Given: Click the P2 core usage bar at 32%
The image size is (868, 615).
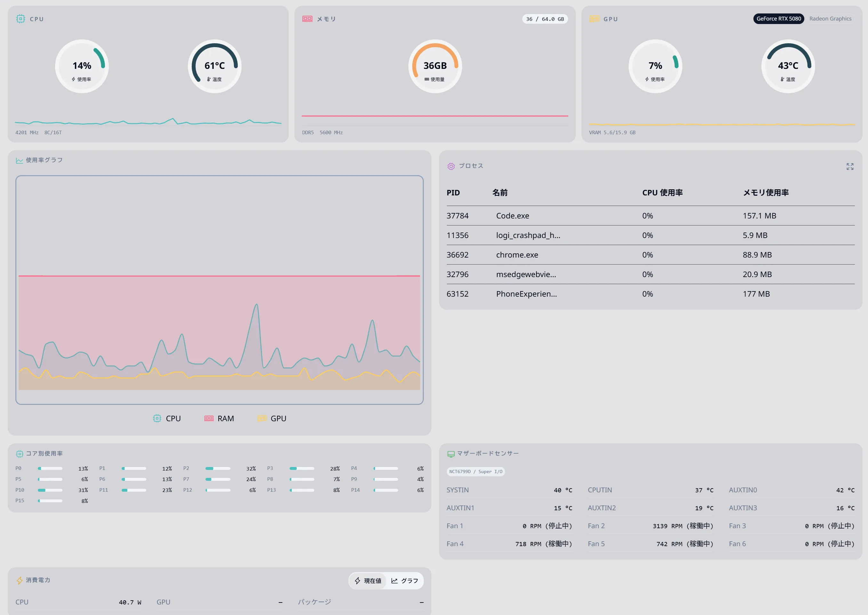Looking at the screenshot, I should pos(218,469).
